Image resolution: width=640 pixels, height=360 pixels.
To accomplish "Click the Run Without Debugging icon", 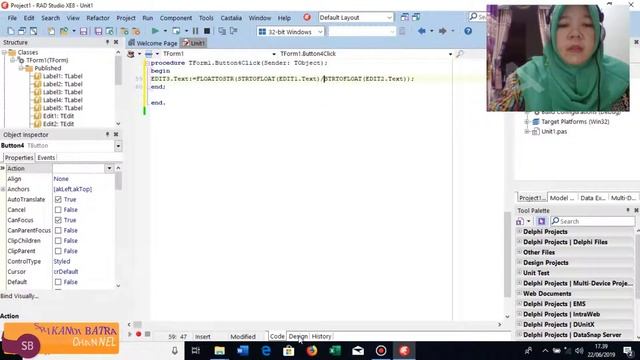I will pyautogui.click(x=176, y=31).
